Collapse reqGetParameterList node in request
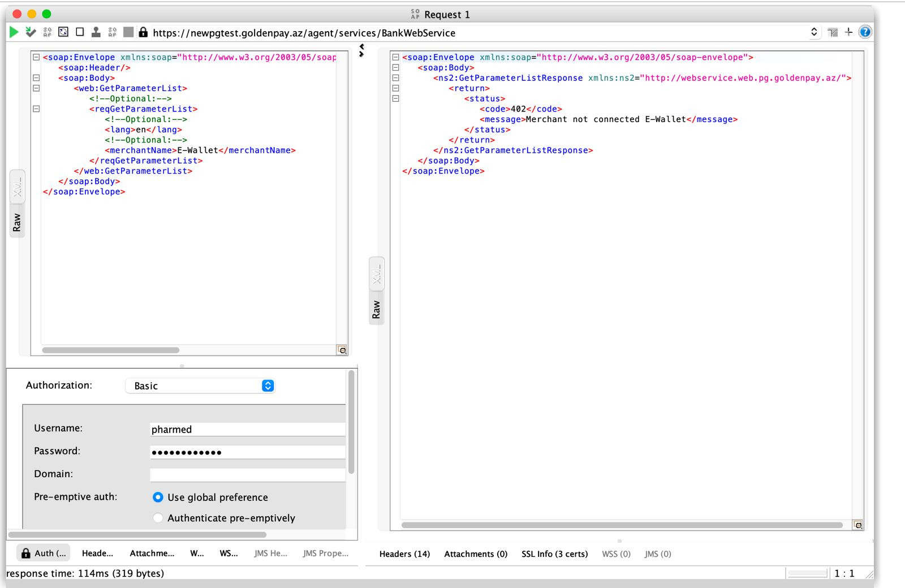 36,109
